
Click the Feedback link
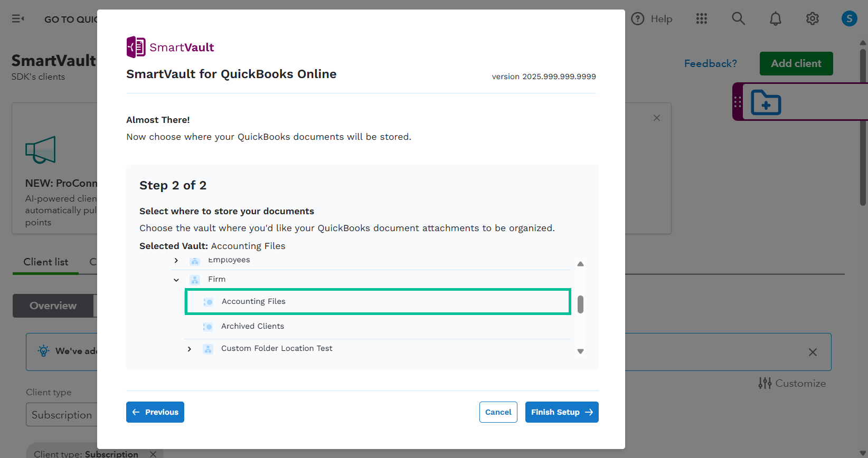711,63
